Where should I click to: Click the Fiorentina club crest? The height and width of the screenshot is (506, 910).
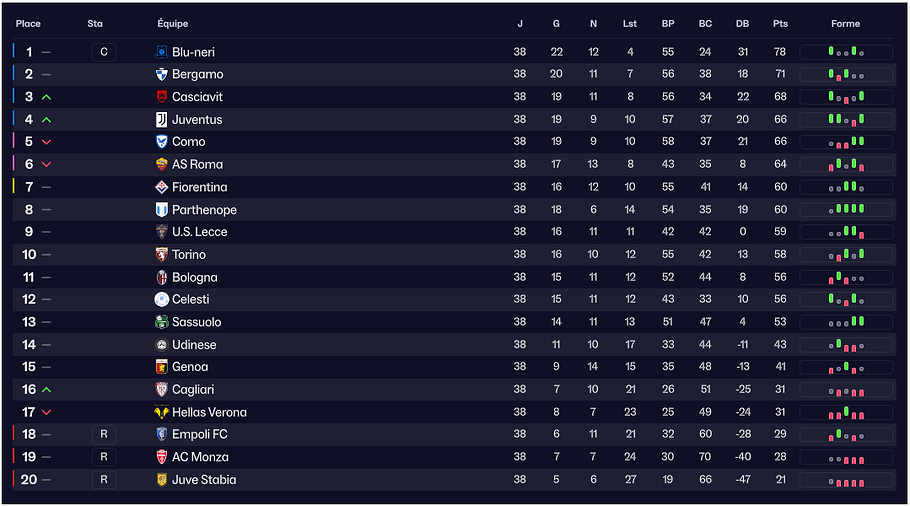(162, 187)
